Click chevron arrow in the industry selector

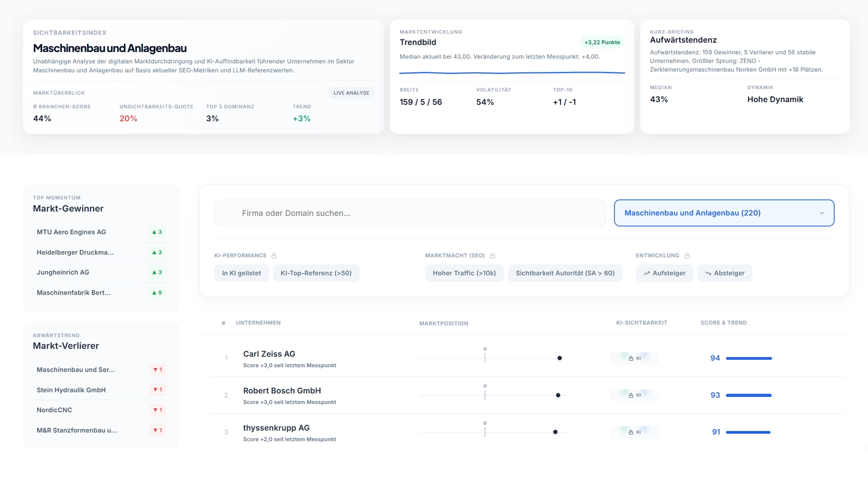(822, 213)
